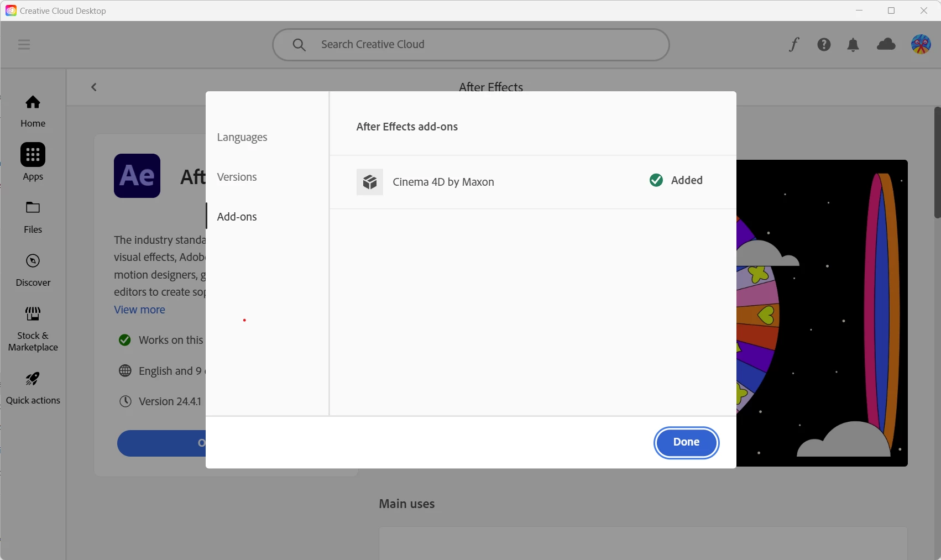
Task: Click the clock version icon
Action: pos(126,401)
